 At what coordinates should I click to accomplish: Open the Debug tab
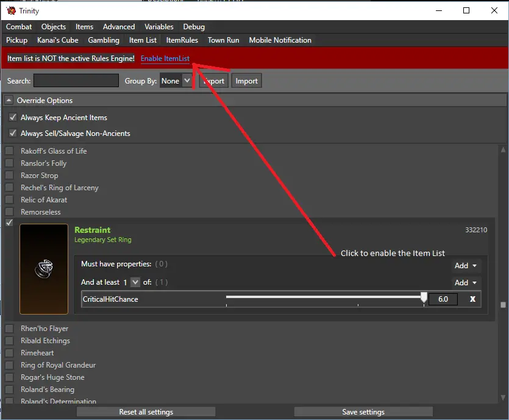point(194,27)
